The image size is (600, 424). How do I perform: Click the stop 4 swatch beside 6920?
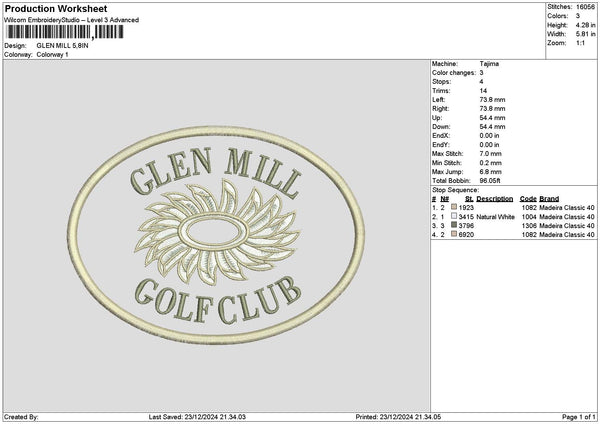(x=454, y=234)
